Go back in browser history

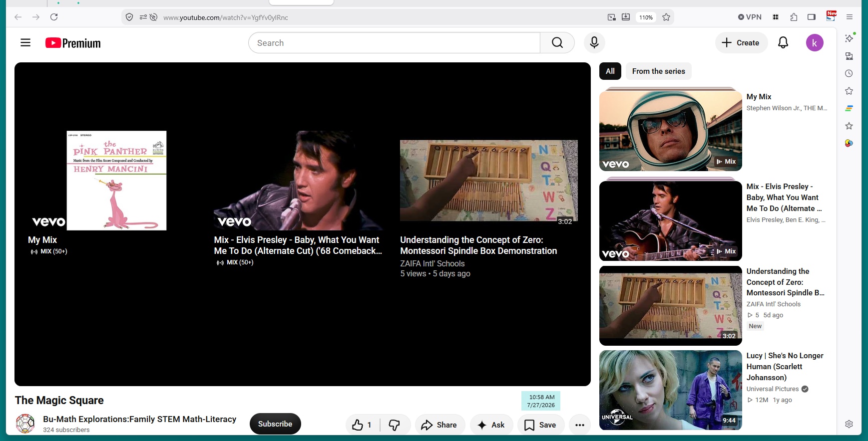click(18, 17)
